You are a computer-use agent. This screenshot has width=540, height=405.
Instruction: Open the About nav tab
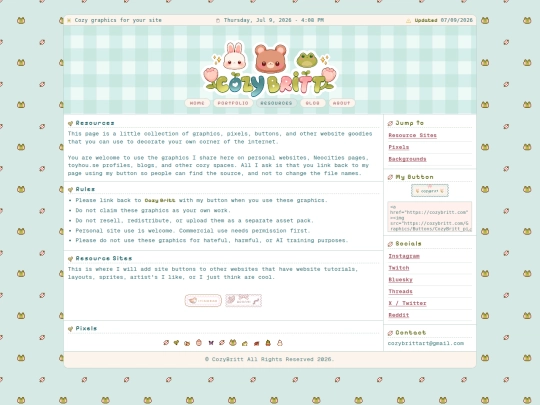click(341, 103)
